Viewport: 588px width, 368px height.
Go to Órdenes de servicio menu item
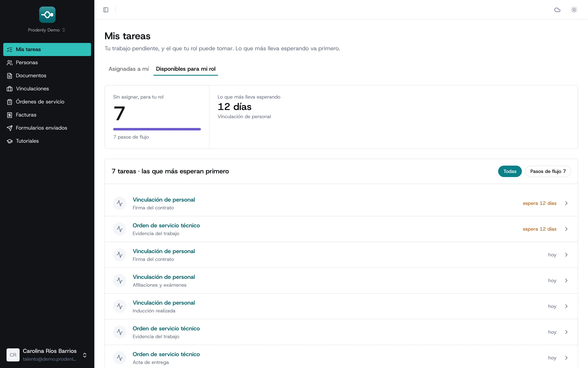pyautogui.click(x=47, y=102)
